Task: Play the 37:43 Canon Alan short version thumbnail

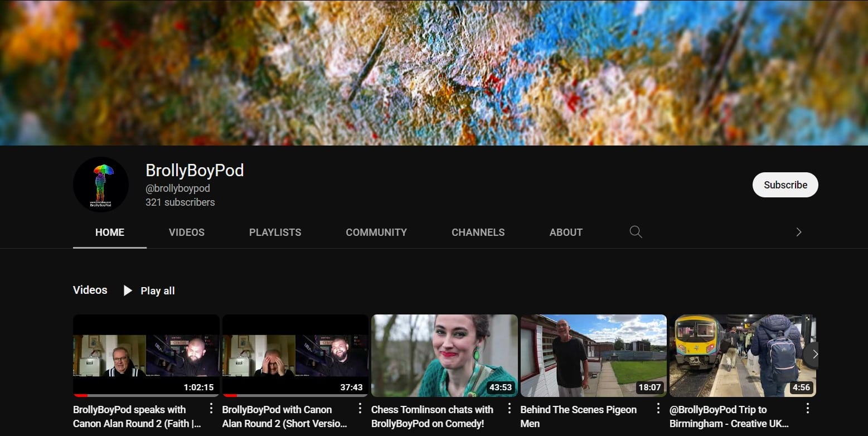Action: click(x=295, y=356)
